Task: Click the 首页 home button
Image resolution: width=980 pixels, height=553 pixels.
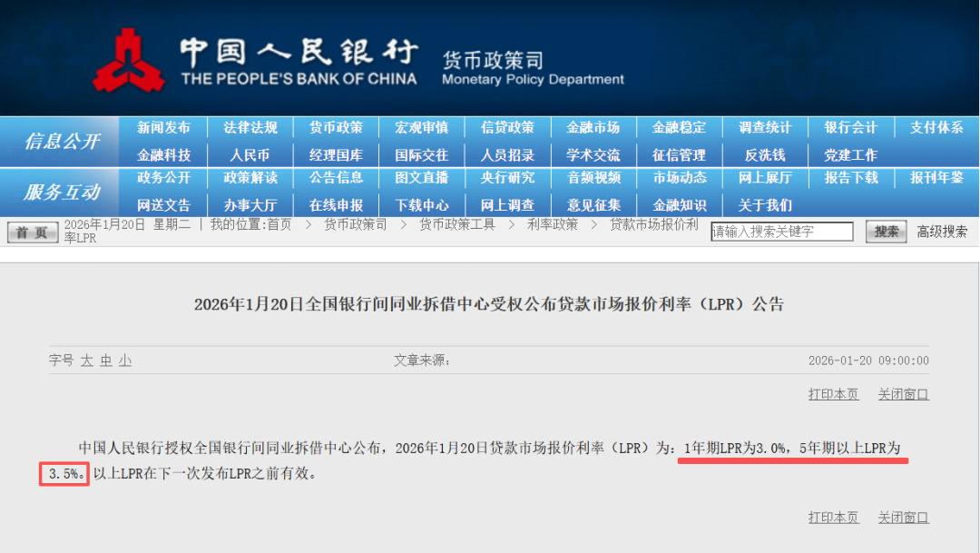Action: pyautogui.click(x=32, y=232)
